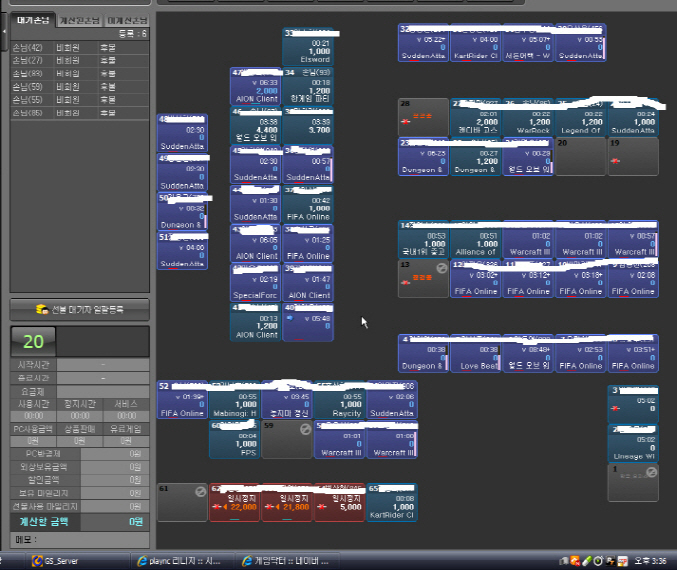677x570 pixels.
Task: Click the 메모 memo field
Action: pos(80,539)
